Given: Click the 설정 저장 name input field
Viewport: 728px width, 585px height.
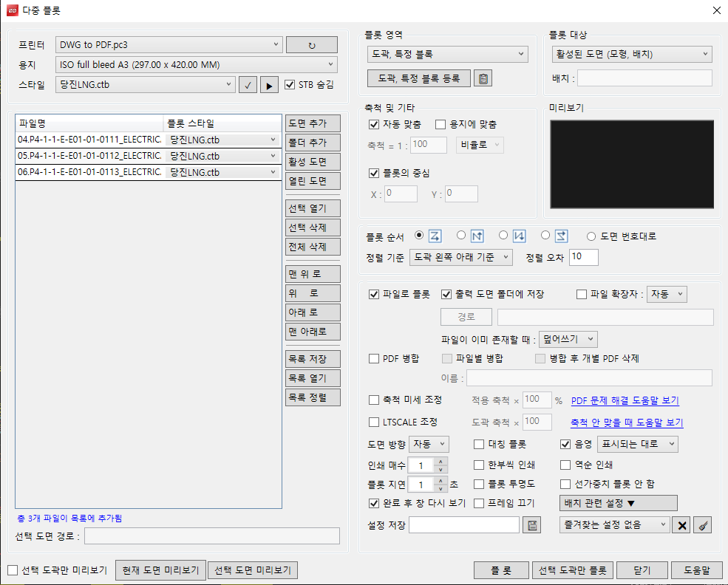Looking at the screenshot, I should (x=464, y=525).
